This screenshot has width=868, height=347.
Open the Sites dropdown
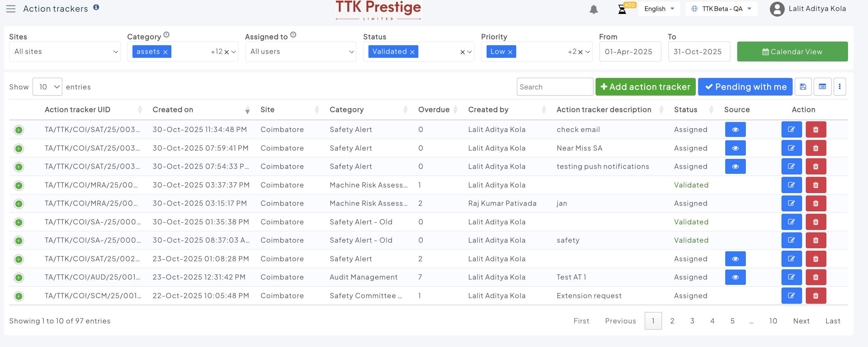(x=65, y=52)
